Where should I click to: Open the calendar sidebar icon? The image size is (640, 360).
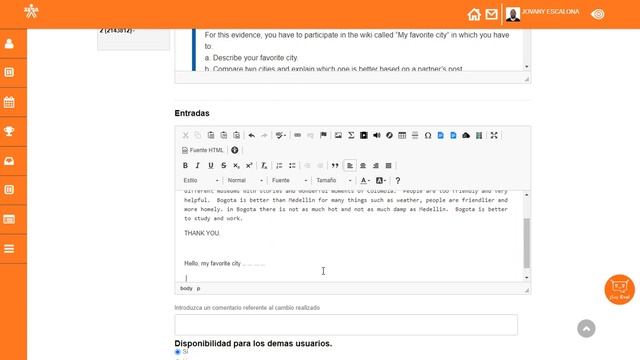click(9, 102)
